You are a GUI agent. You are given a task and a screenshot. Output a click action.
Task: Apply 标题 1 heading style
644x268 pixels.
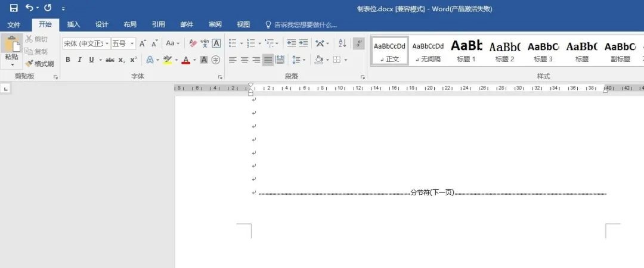pyautogui.click(x=466, y=51)
